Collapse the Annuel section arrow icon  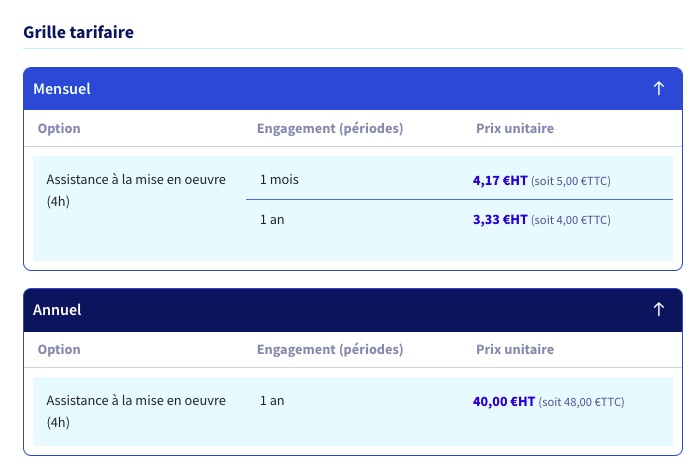[659, 309]
